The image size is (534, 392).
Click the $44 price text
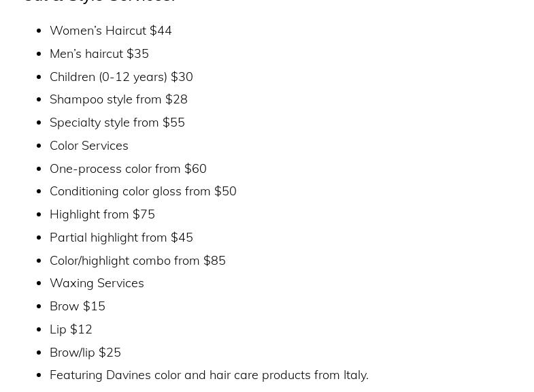161,31
